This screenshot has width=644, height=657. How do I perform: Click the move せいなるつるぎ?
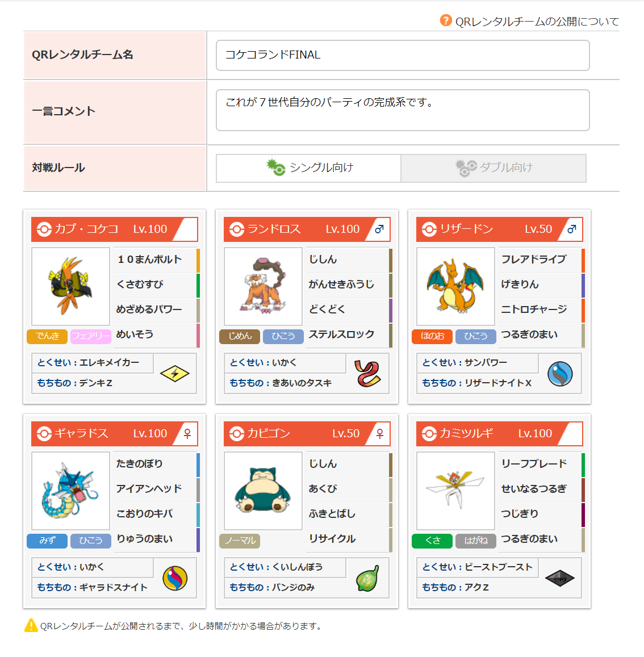(534, 489)
